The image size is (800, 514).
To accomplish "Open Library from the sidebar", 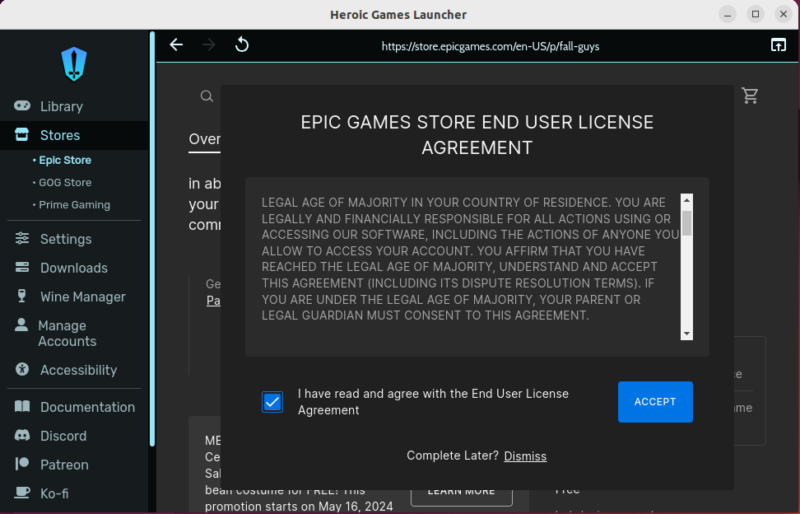I will click(x=61, y=106).
